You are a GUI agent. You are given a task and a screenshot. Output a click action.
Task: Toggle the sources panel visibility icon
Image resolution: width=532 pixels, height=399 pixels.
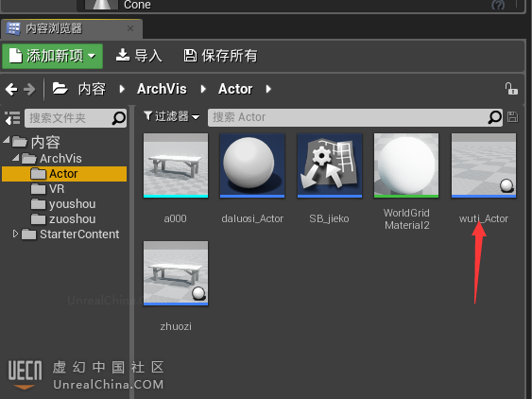tap(12, 118)
